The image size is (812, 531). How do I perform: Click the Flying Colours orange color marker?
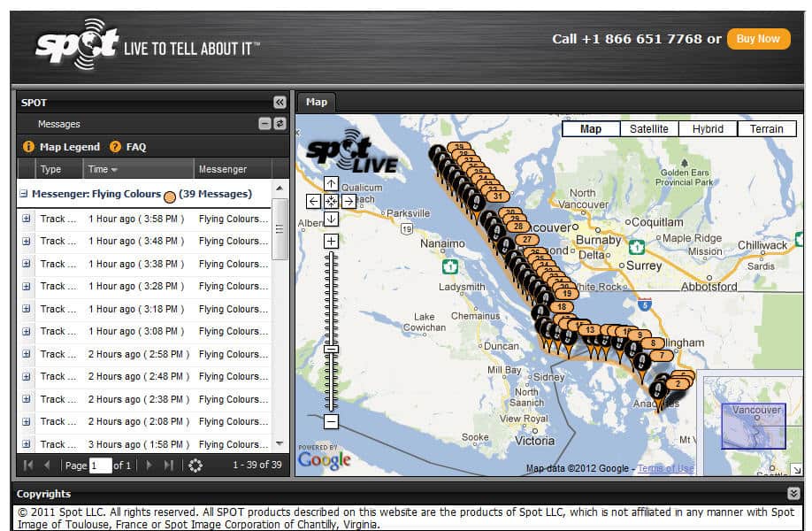(x=170, y=196)
